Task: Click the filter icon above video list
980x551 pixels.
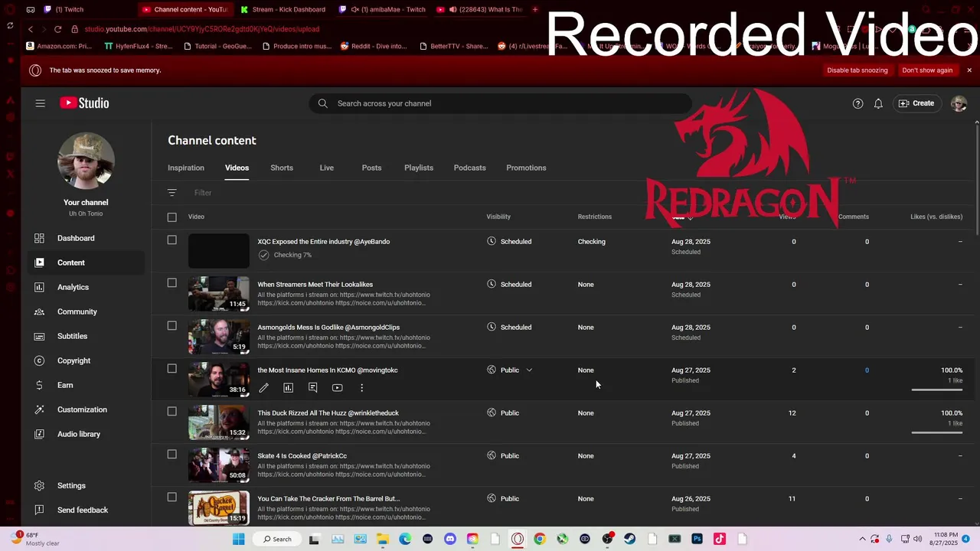Action: click(x=171, y=193)
